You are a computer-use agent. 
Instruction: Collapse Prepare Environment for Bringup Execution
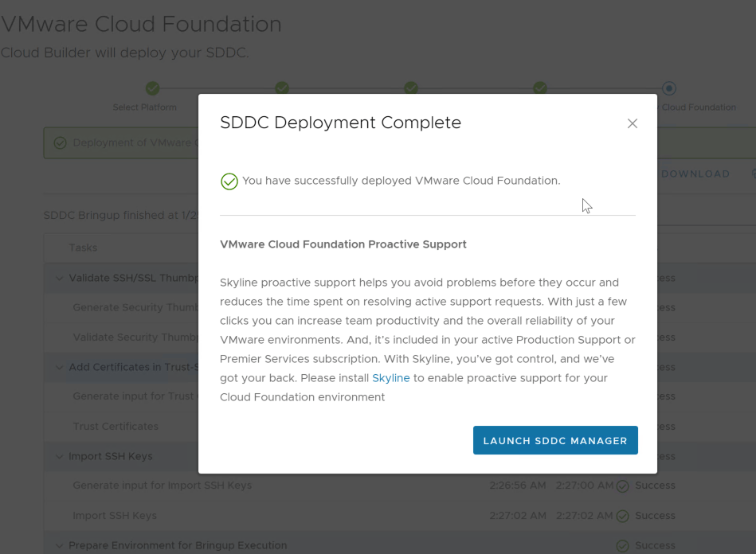pyautogui.click(x=59, y=546)
